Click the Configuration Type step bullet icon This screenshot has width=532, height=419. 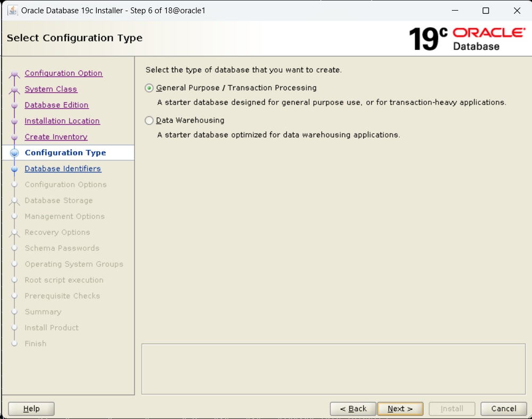click(x=15, y=153)
